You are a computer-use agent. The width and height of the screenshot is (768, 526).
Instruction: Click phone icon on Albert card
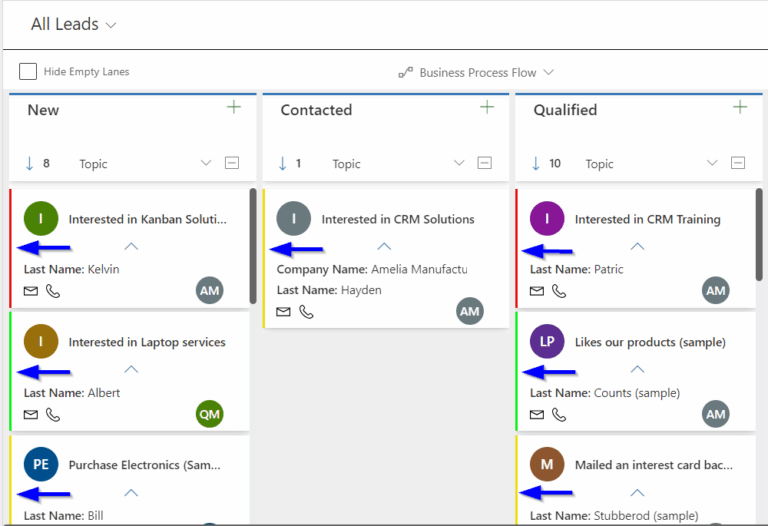point(53,415)
